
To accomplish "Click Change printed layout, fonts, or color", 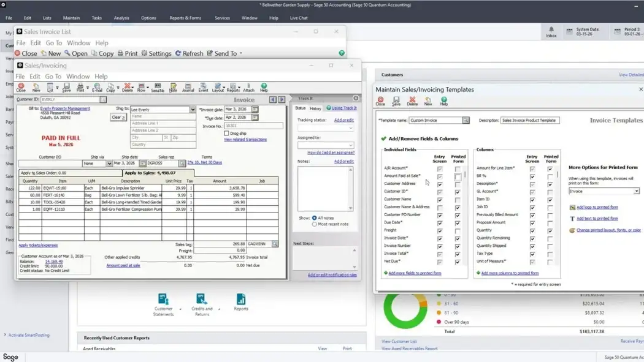I will 608,230.
